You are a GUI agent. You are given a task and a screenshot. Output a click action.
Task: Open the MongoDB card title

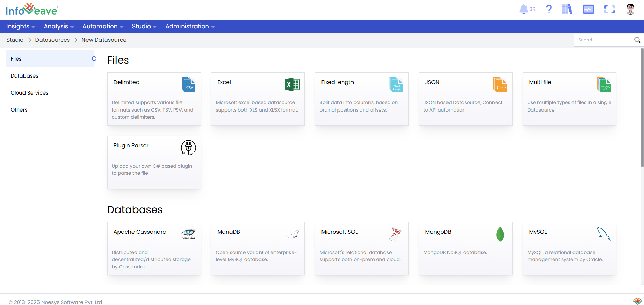pos(438,232)
